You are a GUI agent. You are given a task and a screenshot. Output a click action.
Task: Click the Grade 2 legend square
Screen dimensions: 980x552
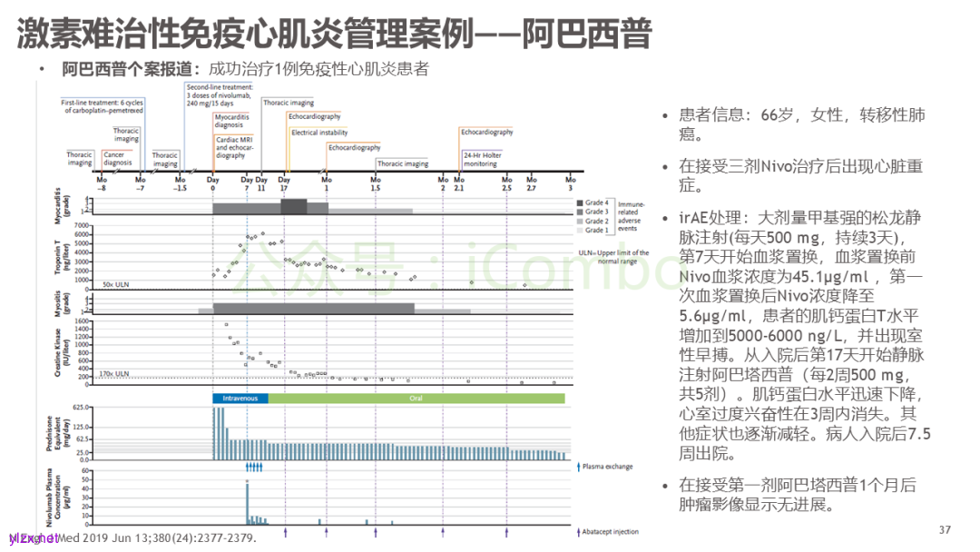[578, 221]
